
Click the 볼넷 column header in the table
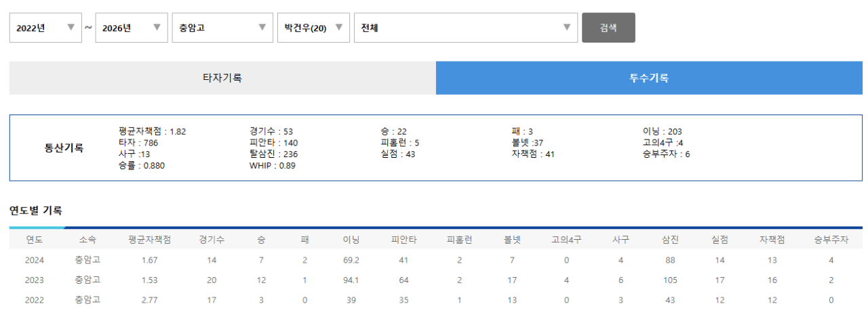pyautogui.click(x=512, y=239)
